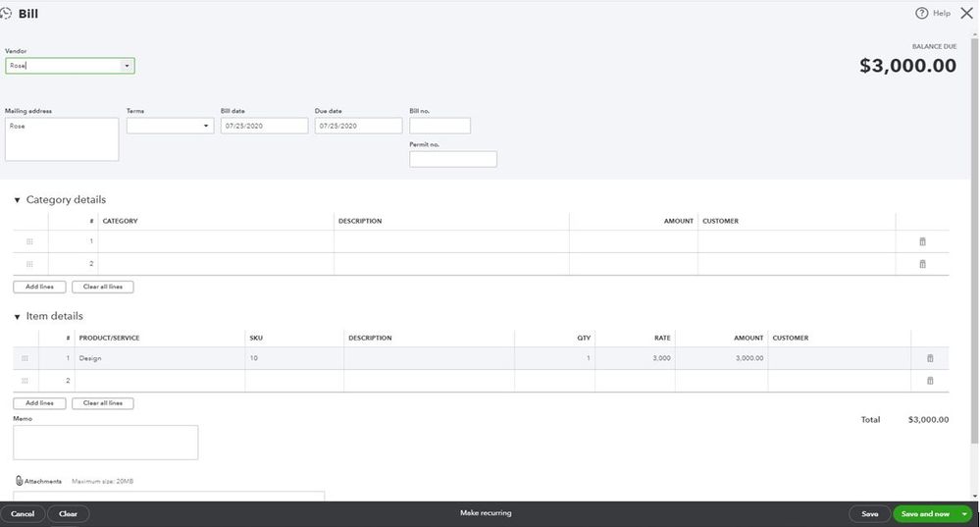Collapse the Category details section
980x527 pixels.
point(17,200)
